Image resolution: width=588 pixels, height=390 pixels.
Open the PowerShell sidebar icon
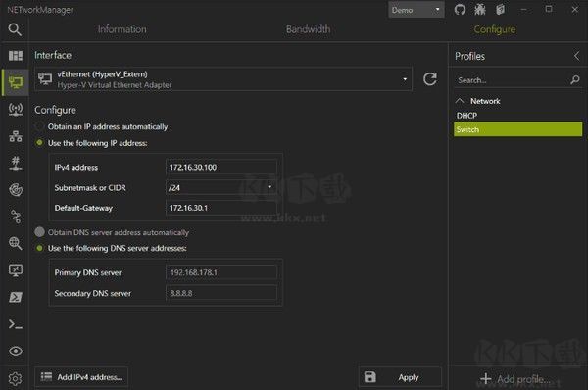coord(16,297)
